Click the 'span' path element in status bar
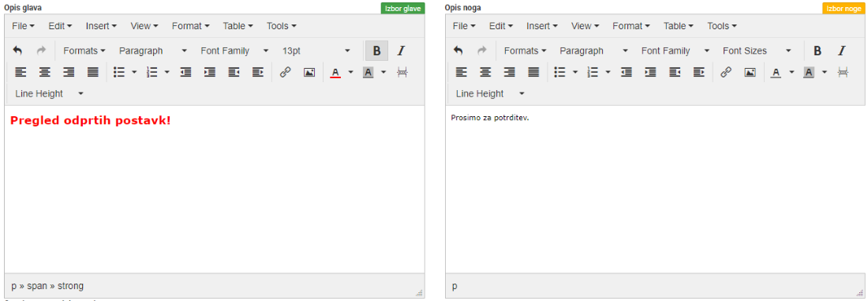 tap(37, 286)
